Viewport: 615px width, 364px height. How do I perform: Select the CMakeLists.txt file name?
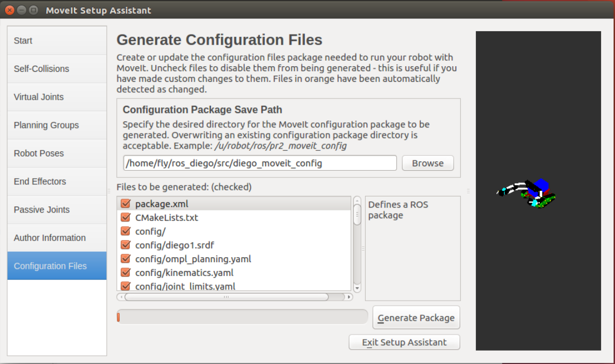pos(167,218)
